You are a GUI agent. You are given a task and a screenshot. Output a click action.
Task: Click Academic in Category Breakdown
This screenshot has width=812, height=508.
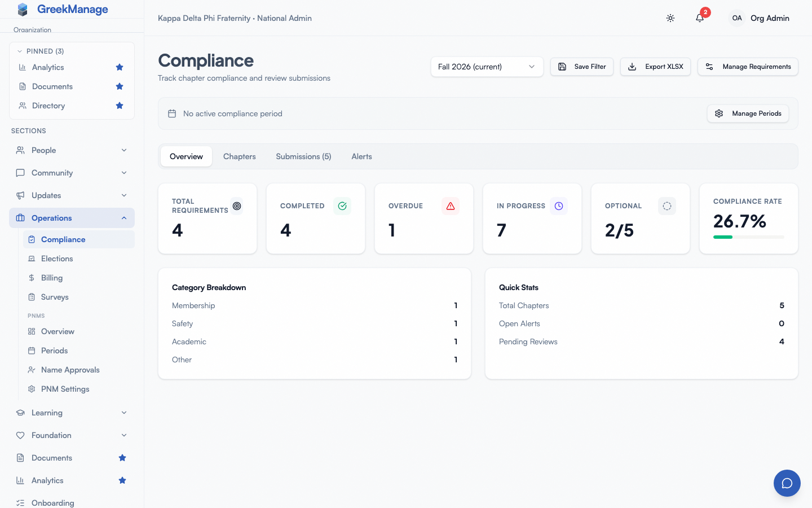pyautogui.click(x=189, y=341)
